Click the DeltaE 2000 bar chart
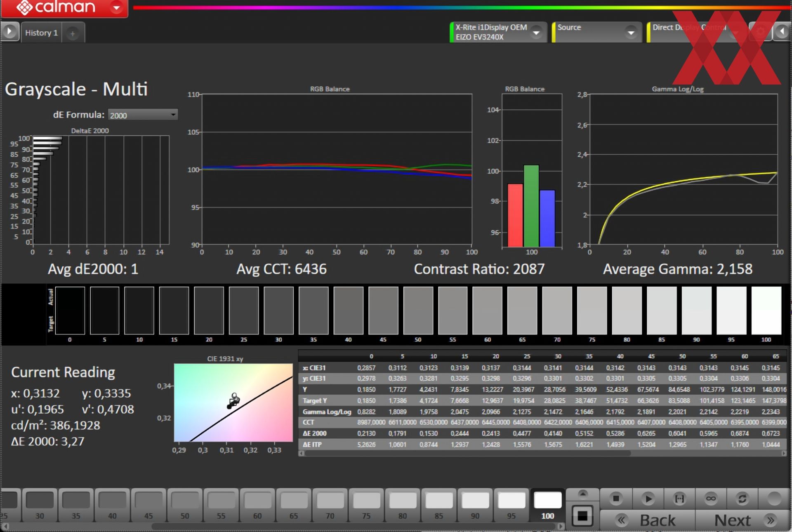 [x=101, y=190]
